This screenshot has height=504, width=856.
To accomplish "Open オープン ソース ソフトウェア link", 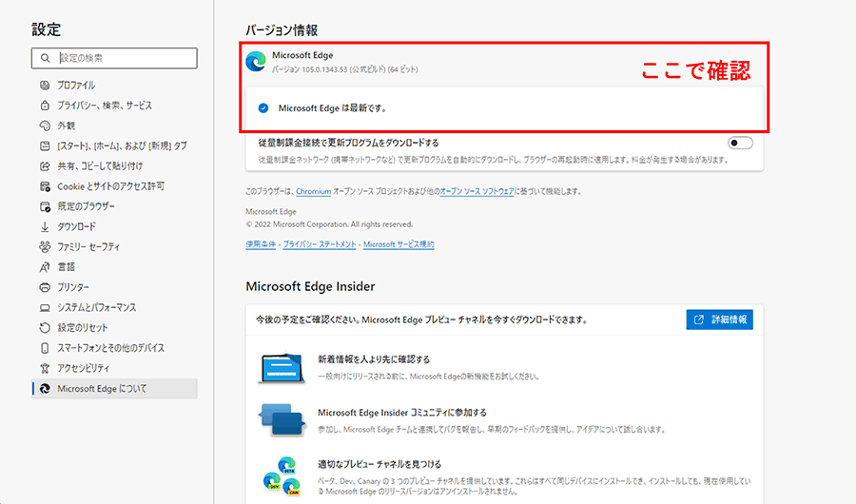I will pos(477,192).
